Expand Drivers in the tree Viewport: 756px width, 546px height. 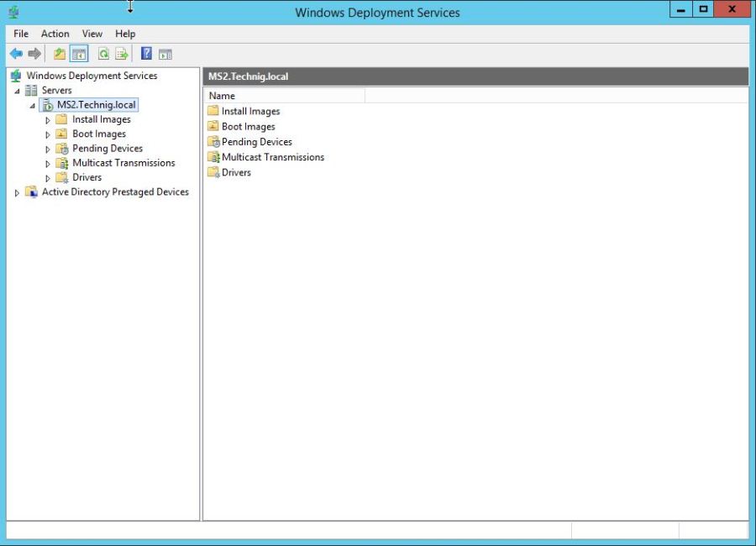[48, 178]
